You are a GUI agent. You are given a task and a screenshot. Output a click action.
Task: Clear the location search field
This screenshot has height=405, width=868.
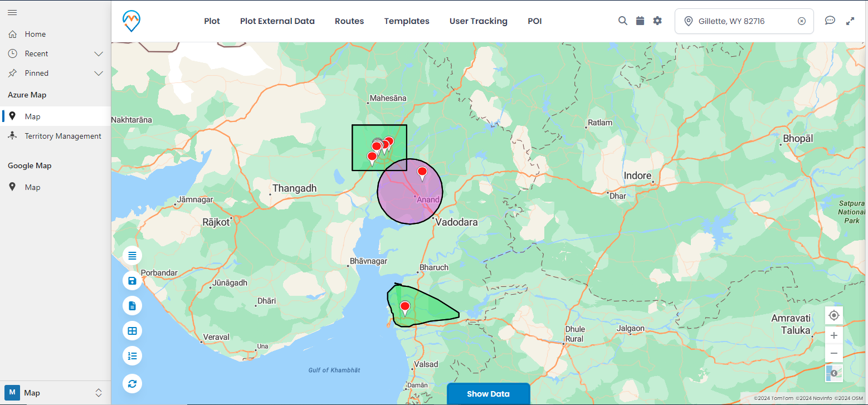(x=802, y=21)
